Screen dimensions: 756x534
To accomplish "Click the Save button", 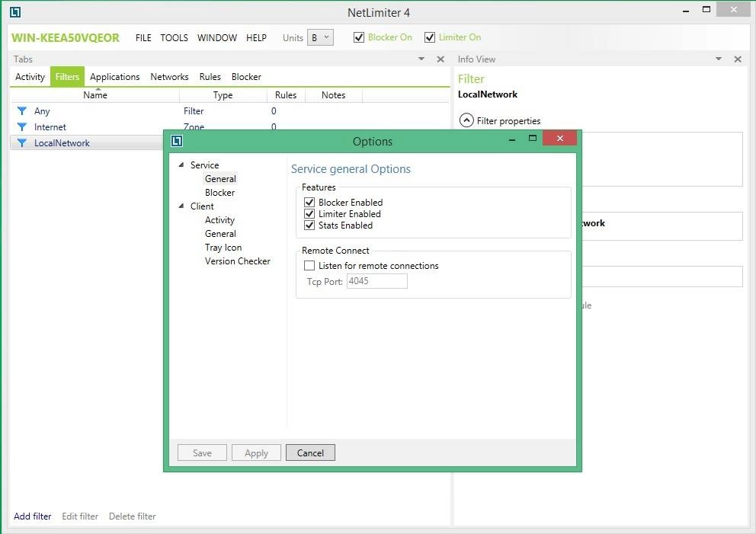I will click(x=202, y=452).
